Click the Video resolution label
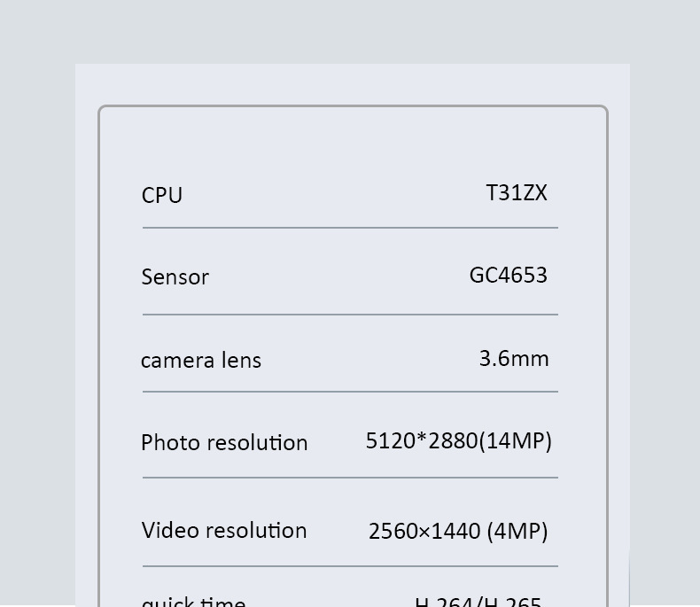This screenshot has width=700, height=607. click(224, 530)
